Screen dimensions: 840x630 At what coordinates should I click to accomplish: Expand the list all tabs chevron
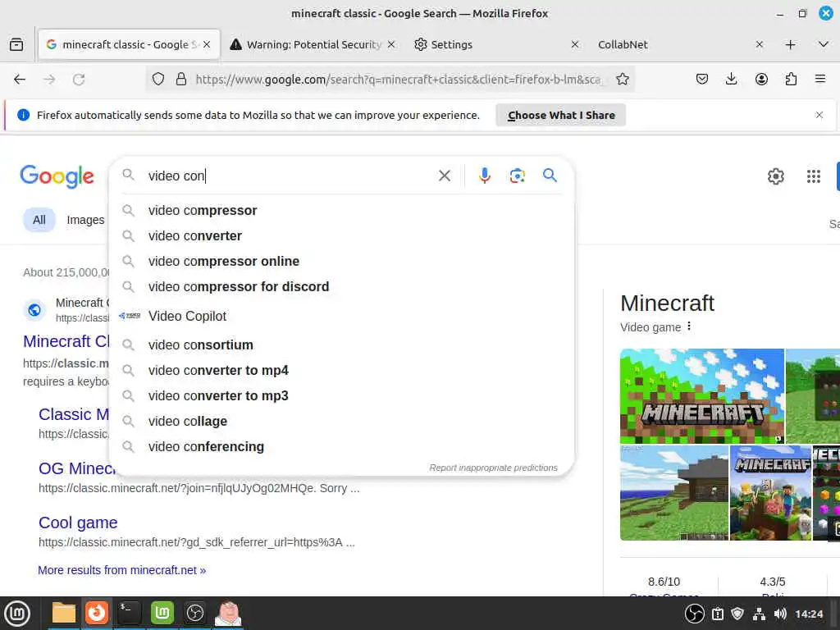(824, 44)
